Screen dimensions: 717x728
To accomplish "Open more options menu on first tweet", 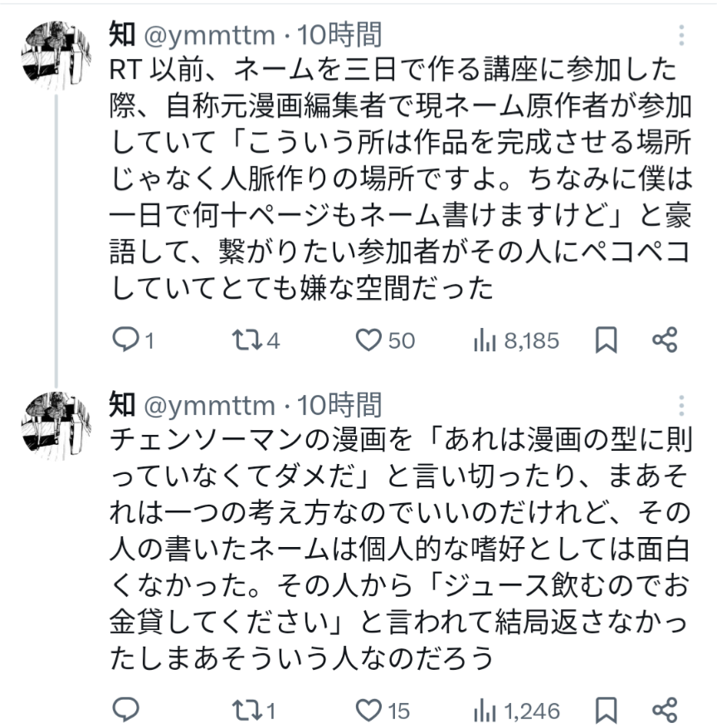I will pos(681,36).
